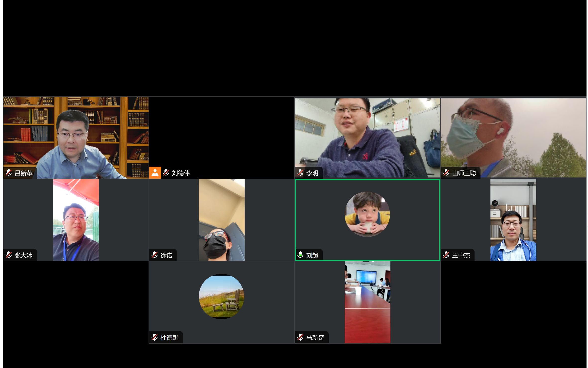Viewport: 588px width, 368px height.
Task: Select the name label 徐诺
Action: point(166,255)
